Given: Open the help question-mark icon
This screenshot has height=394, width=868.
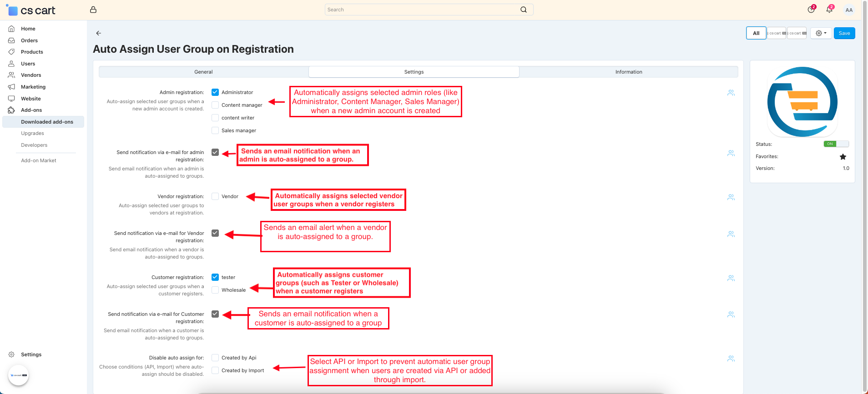Looking at the screenshot, I should click(811, 10).
